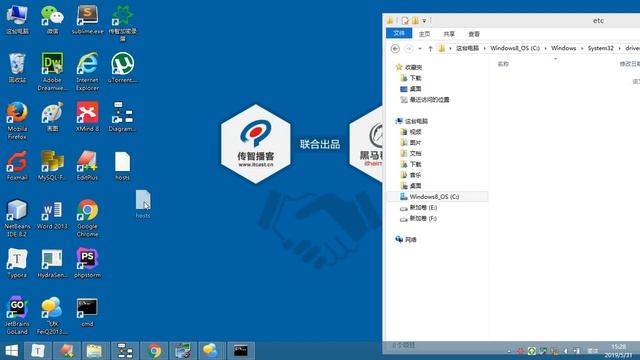The image size is (640, 360).
Task: Select This PC in the navigation pane
Action: 412,121
